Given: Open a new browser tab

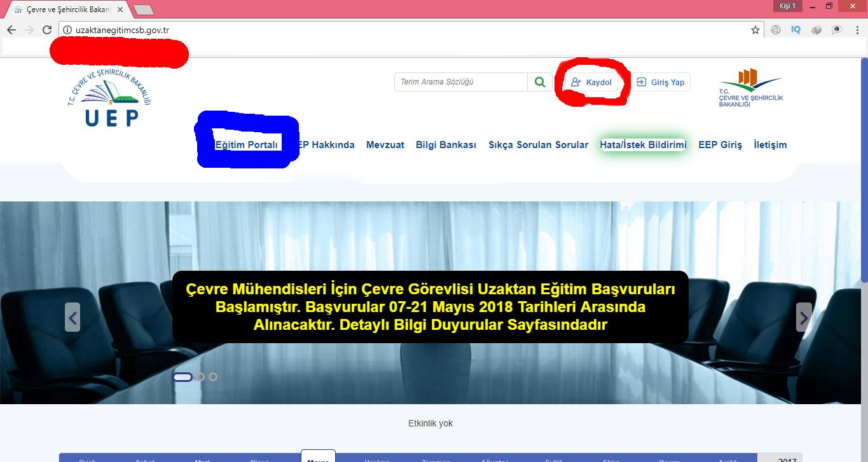Looking at the screenshot, I should click(x=144, y=10).
